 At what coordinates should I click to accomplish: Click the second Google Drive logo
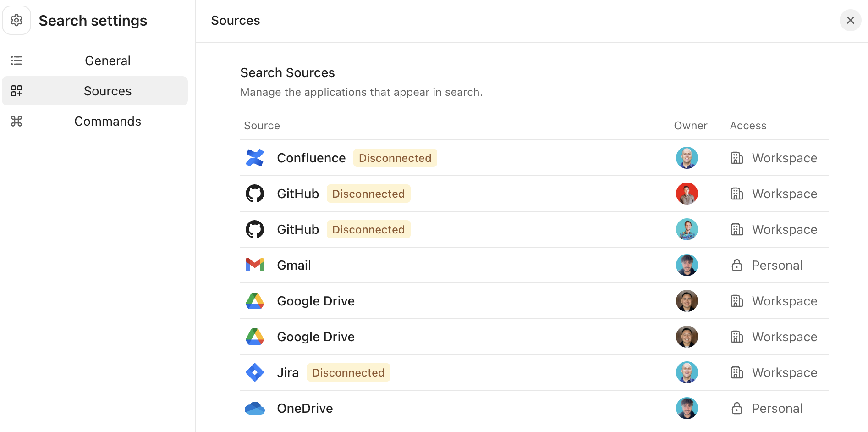click(x=255, y=337)
